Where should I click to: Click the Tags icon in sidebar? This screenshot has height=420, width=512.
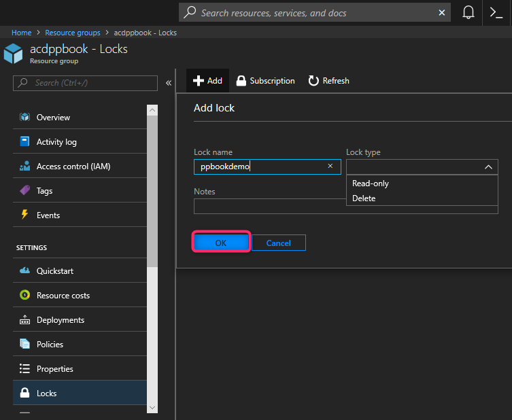pos(25,191)
